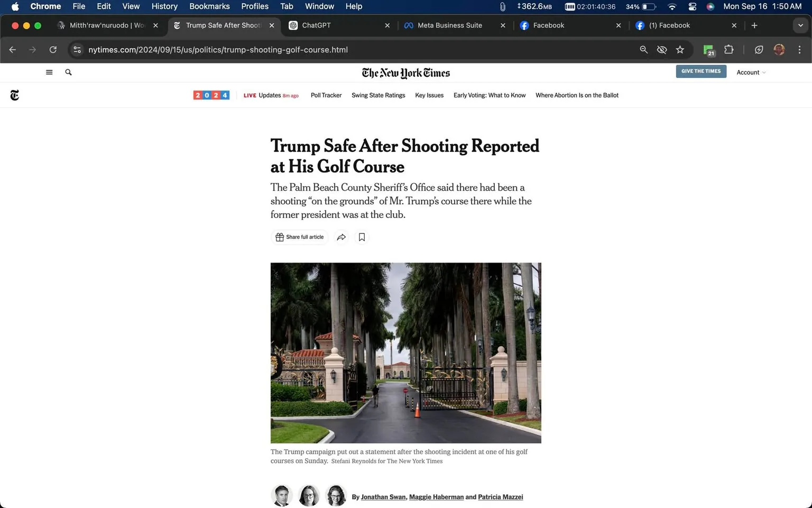Viewport: 812px width, 508px height.
Task: Click the GIVE THE TIMES button
Action: click(700, 71)
